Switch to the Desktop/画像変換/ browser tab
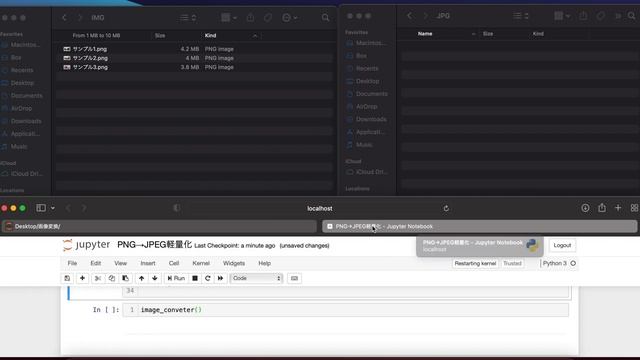640x360 pixels. pos(159,227)
